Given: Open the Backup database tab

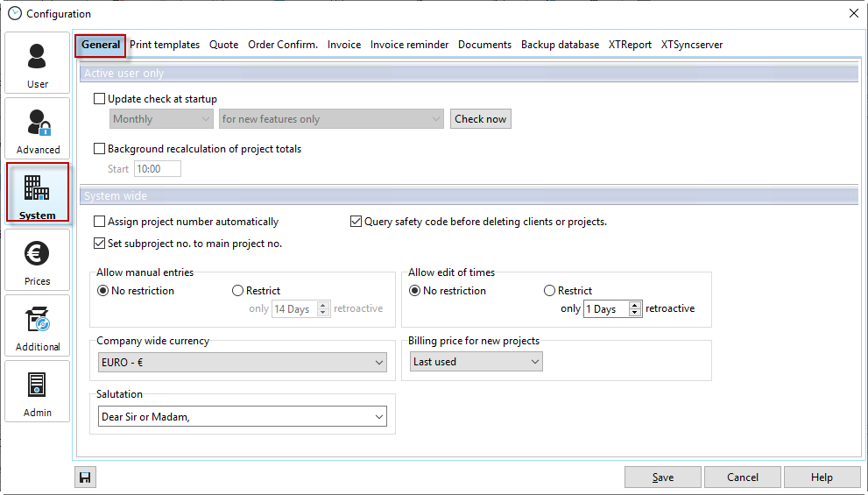Looking at the screenshot, I should point(560,45).
